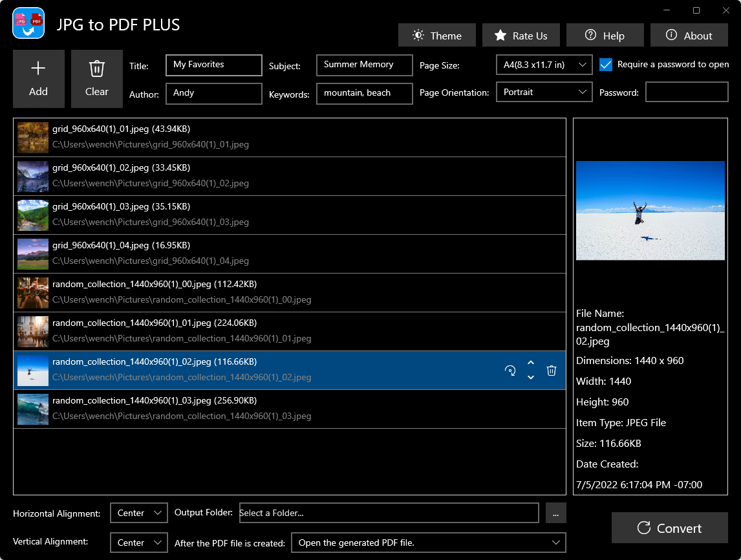
Task: Browse for output folder with ellipsis button
Action: click(x=556, y=513)
